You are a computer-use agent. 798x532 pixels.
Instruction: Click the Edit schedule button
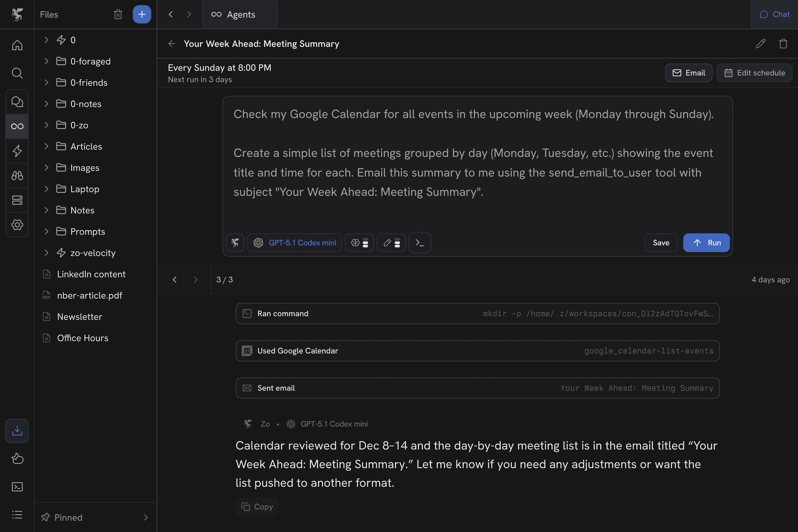pyautogui.click(x=754, y=73)
